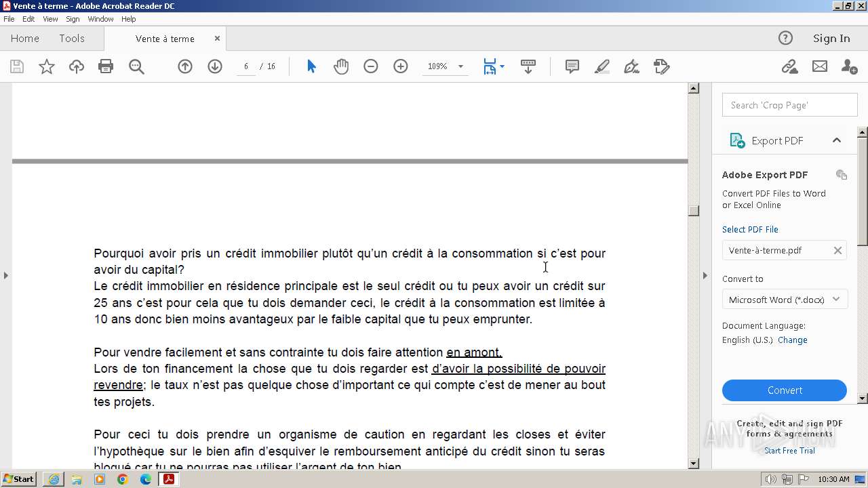
Task: Open the Sign menu
Action: [x=73, y=19]
